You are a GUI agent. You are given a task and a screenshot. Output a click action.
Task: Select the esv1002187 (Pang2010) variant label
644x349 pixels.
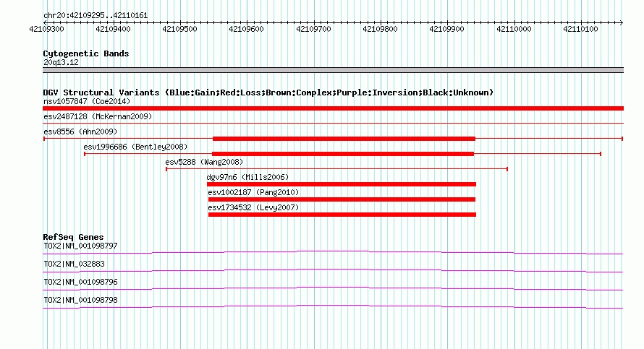coord(253,192)
